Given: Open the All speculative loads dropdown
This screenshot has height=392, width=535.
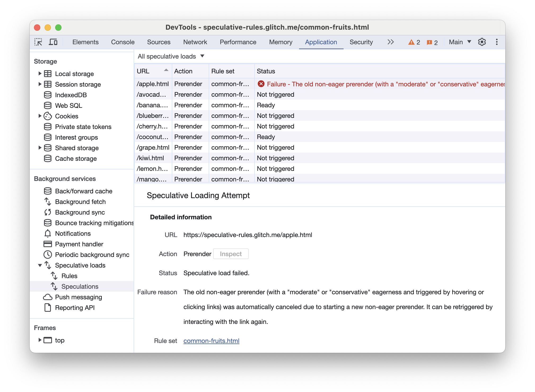Looking at the screenshot, I should pyautogui.click(x=170, y=56).
